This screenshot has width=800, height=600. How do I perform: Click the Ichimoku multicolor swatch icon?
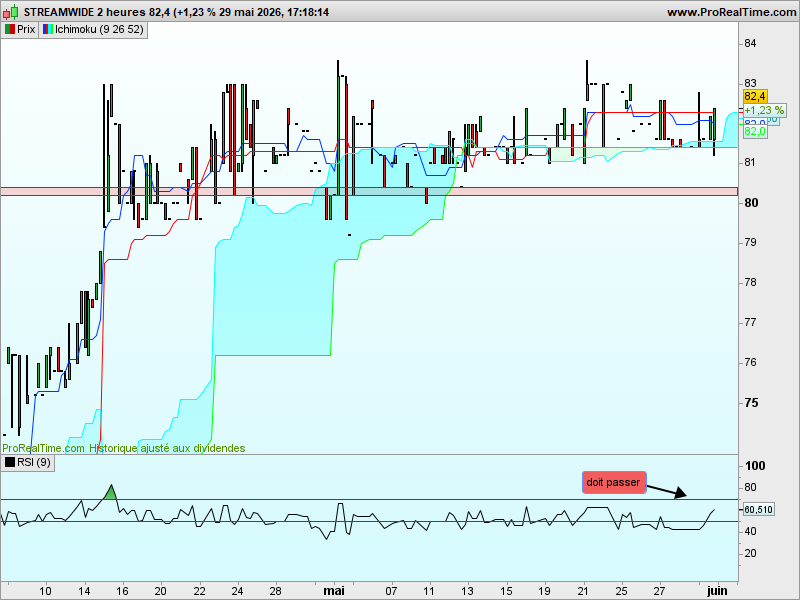click(x=48, y=30)
